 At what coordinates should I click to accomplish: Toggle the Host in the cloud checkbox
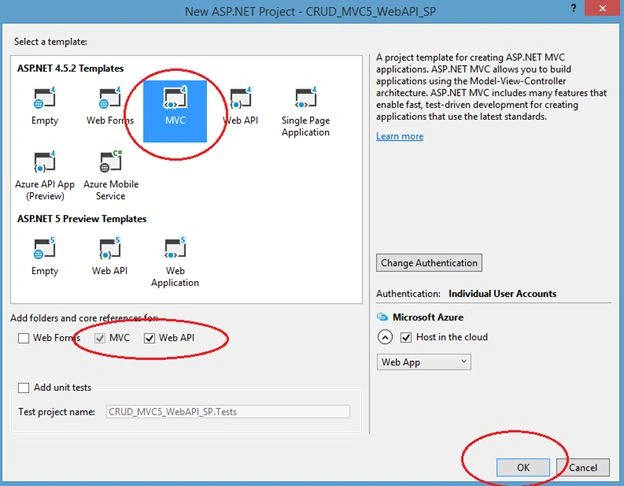406,337
